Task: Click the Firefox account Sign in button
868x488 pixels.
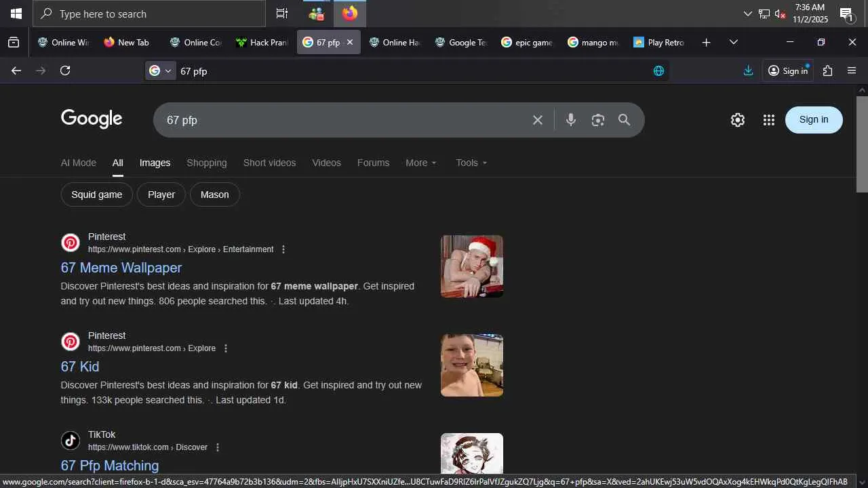Action: [788, 70]
